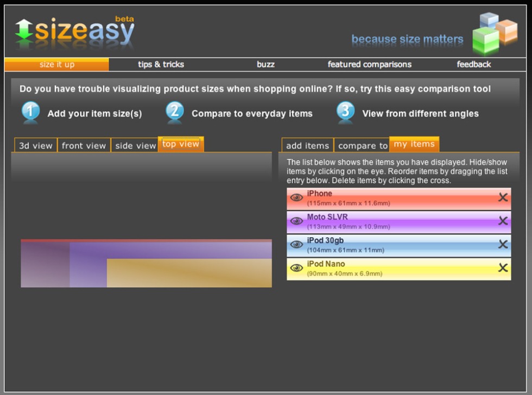The height and width of the screenshot is (395, 532).
Task: Go to featured comparisons page
Action: click(x=369, y=65)
